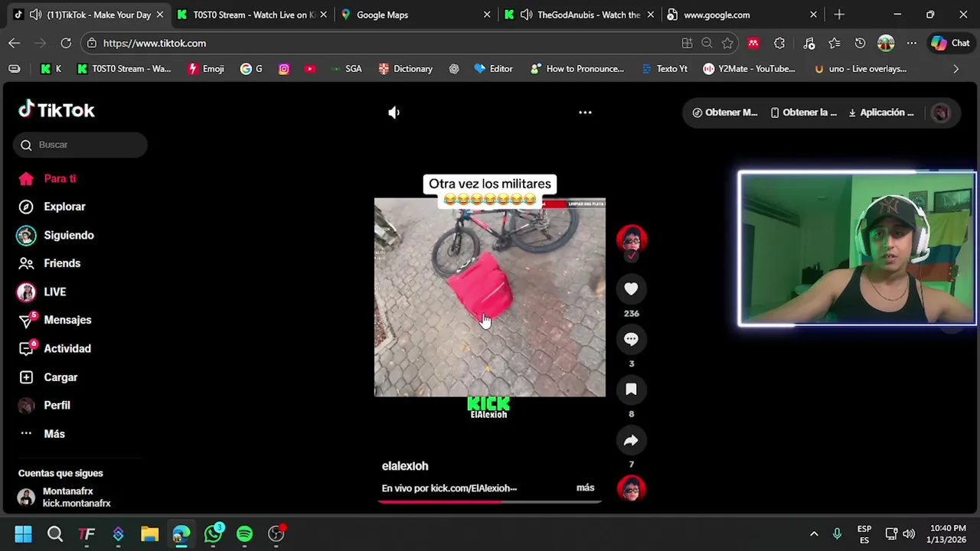The image size is (980, 551).
Task: Open YouTube bookmark icon
Action: (x=309, y=69)
